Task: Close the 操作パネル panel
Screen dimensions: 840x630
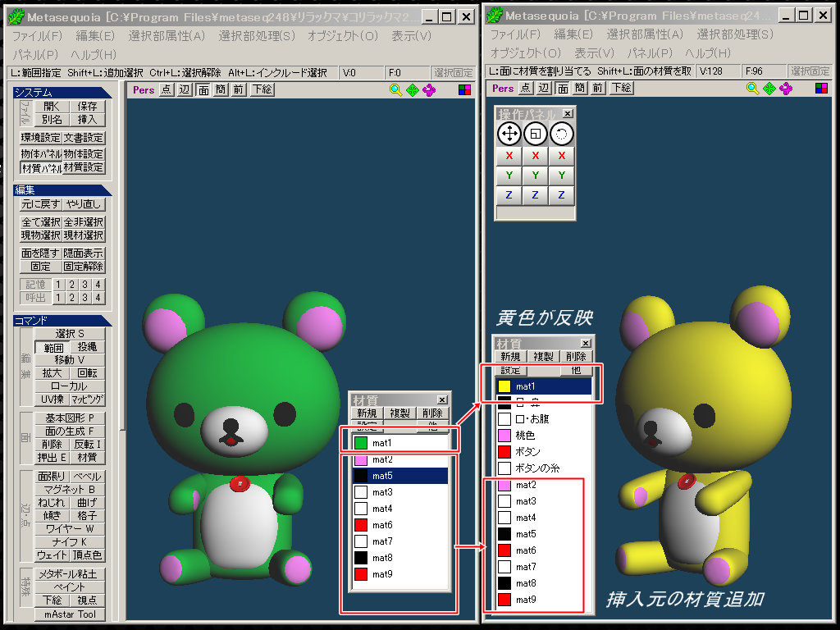Action: click(568, 113)
